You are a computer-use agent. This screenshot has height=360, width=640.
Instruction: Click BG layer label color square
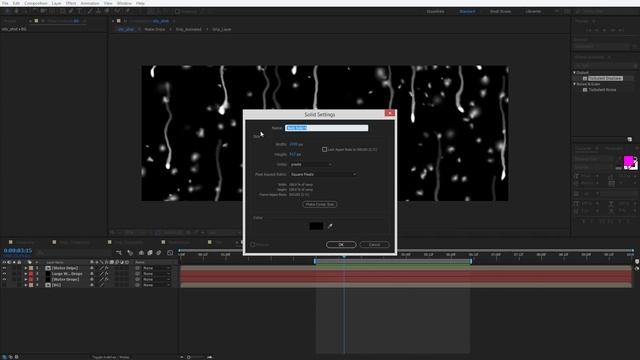pos(31,285)
